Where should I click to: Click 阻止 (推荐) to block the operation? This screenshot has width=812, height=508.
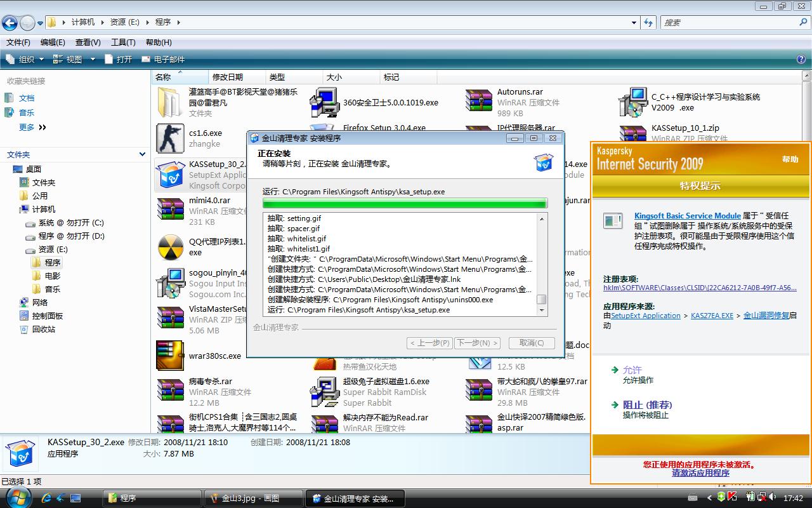(647, 404)
